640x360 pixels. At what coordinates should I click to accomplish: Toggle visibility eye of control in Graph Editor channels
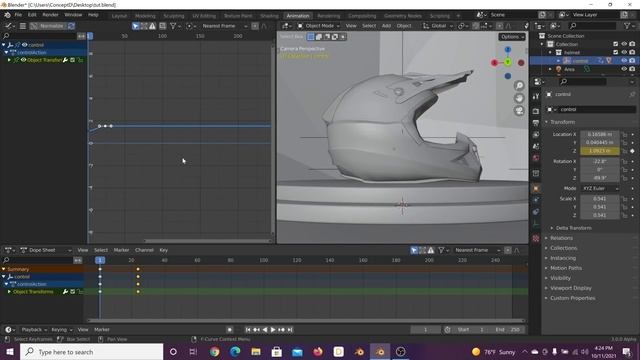pos(24,45)
